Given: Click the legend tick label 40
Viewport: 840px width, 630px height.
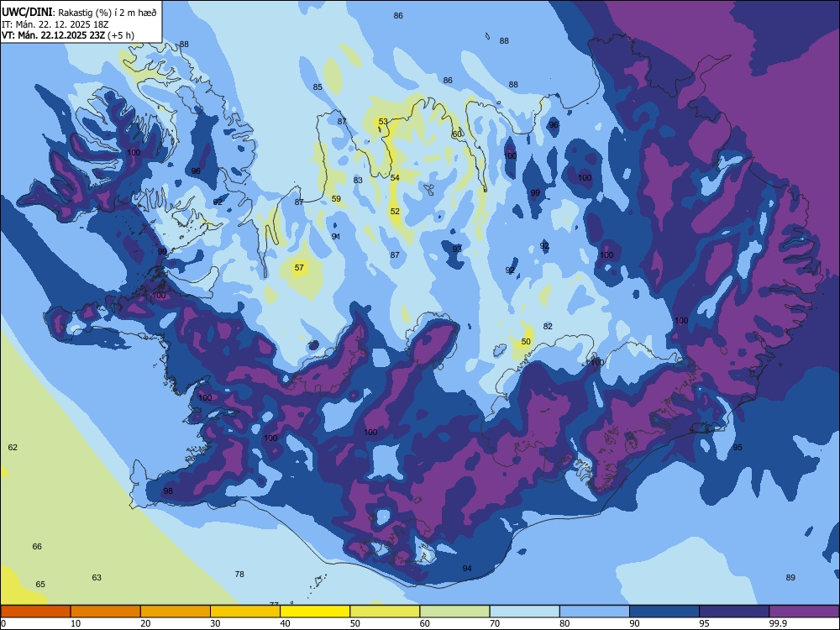Looking at the screenshot, I should (285, 623).
